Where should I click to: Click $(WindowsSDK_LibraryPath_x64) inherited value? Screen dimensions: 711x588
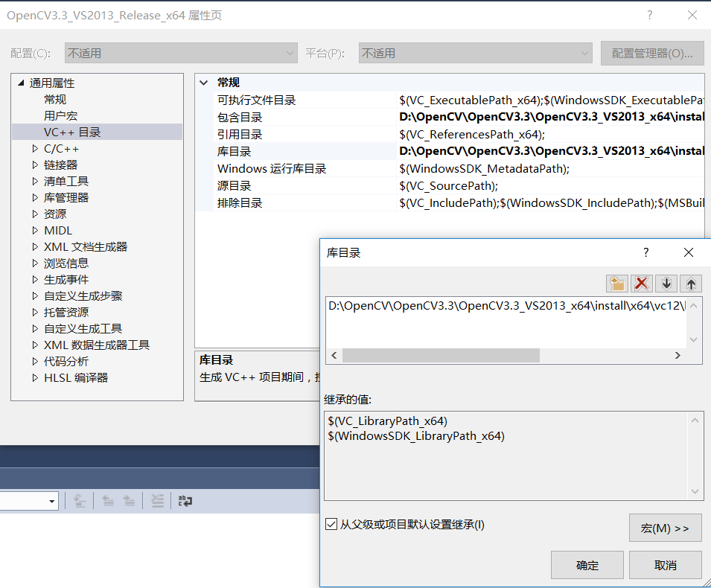tap(416, 436)
